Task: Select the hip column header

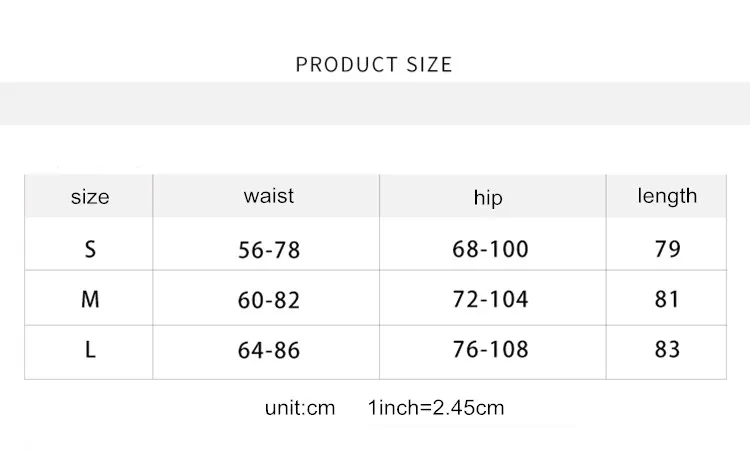Action: click(x=488, y=198)
